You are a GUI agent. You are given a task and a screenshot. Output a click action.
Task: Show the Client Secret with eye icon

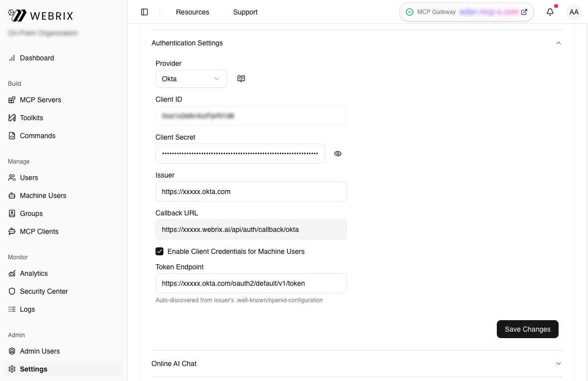tap(337, 154)
